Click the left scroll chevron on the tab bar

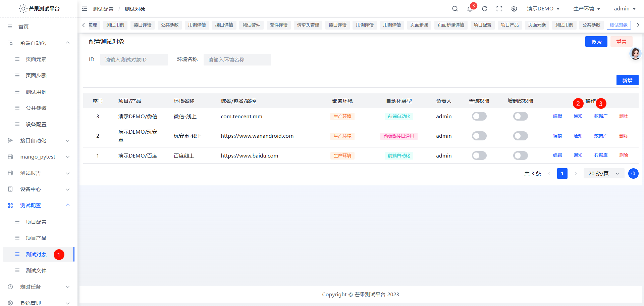(x=83, y=25)
